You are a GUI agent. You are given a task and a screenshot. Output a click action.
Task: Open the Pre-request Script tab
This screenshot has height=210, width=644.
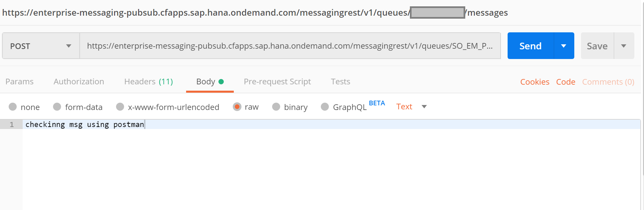[x=277, y=82]
